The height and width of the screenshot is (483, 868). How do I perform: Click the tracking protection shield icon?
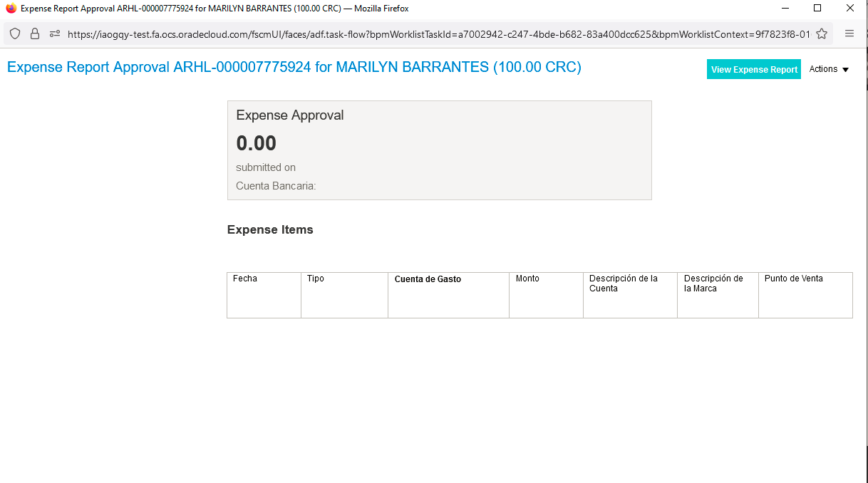click(x=15, y=33)
